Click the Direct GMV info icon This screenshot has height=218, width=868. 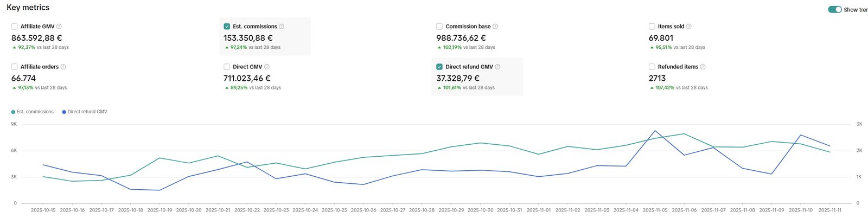[x=267, y=67]
